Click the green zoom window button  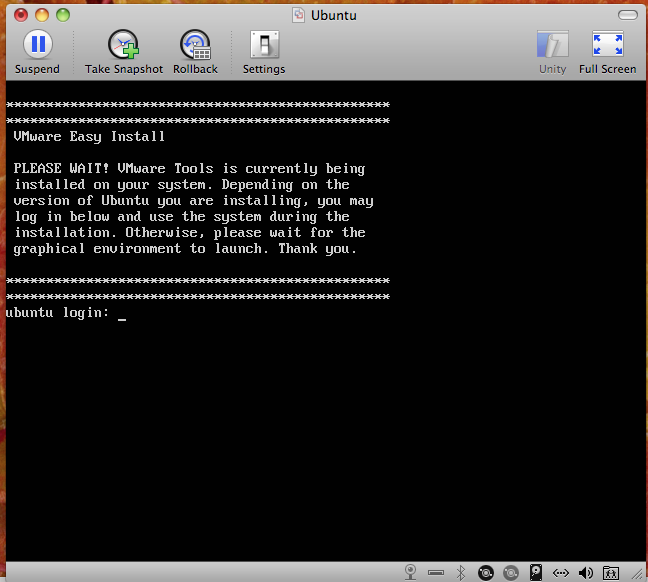(63, 15)
